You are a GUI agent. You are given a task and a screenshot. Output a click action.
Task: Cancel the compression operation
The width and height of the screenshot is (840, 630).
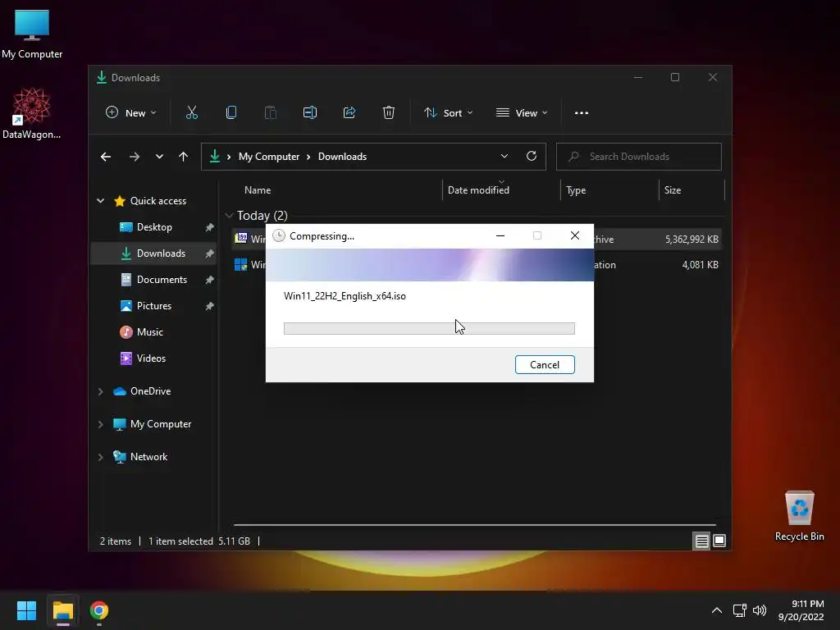click(545, 365)
